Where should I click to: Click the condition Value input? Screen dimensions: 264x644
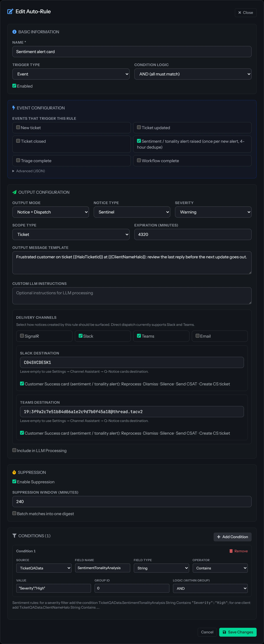tap(54, 588)
